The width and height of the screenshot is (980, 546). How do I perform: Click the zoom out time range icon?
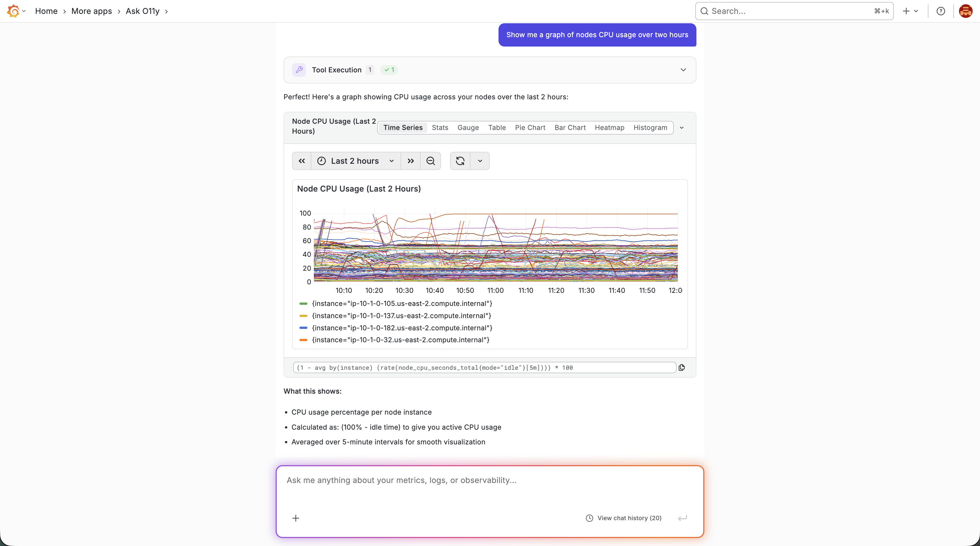point(430,161)
